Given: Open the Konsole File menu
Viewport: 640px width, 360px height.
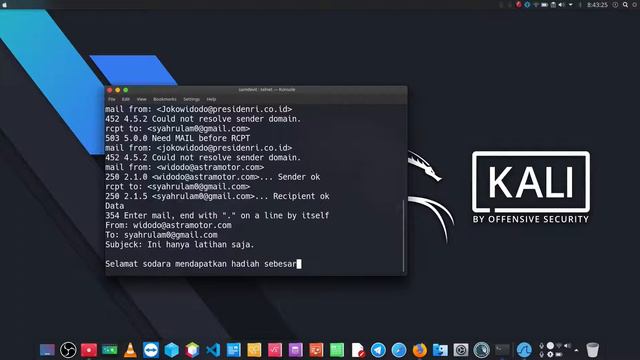Looking at the screenshot, I should (x=112, y=99).
